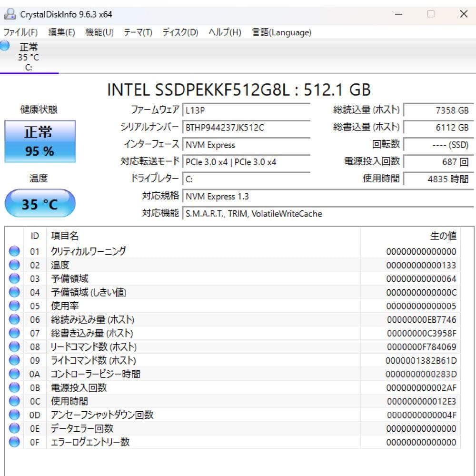
Task: Click status circle for データエラー回数
Action: click(14, 428)
